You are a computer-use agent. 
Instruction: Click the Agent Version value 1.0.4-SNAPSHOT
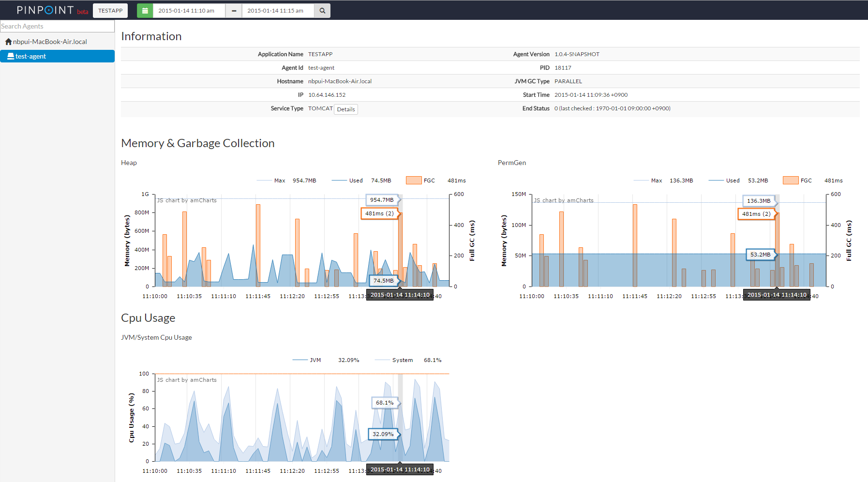[x=577, y=54]
